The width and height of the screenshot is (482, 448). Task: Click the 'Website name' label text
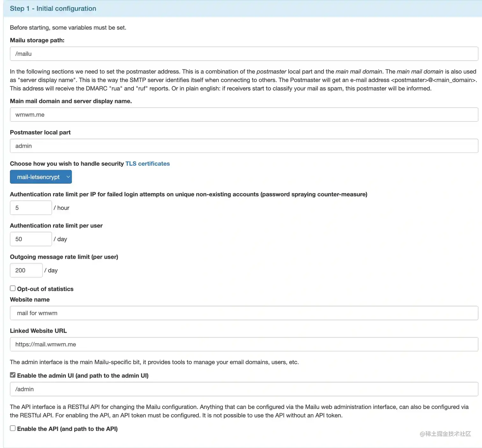30,300
